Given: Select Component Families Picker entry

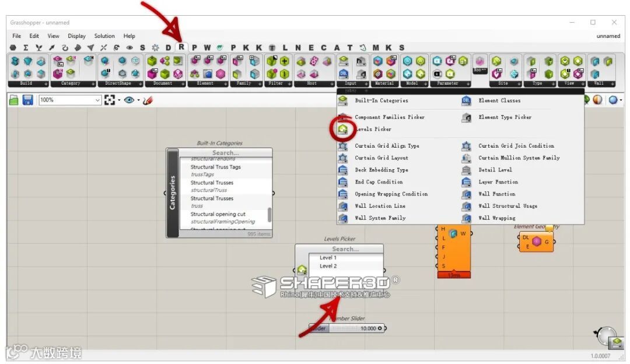Looking at the screenshot, I should pos(389,117).
